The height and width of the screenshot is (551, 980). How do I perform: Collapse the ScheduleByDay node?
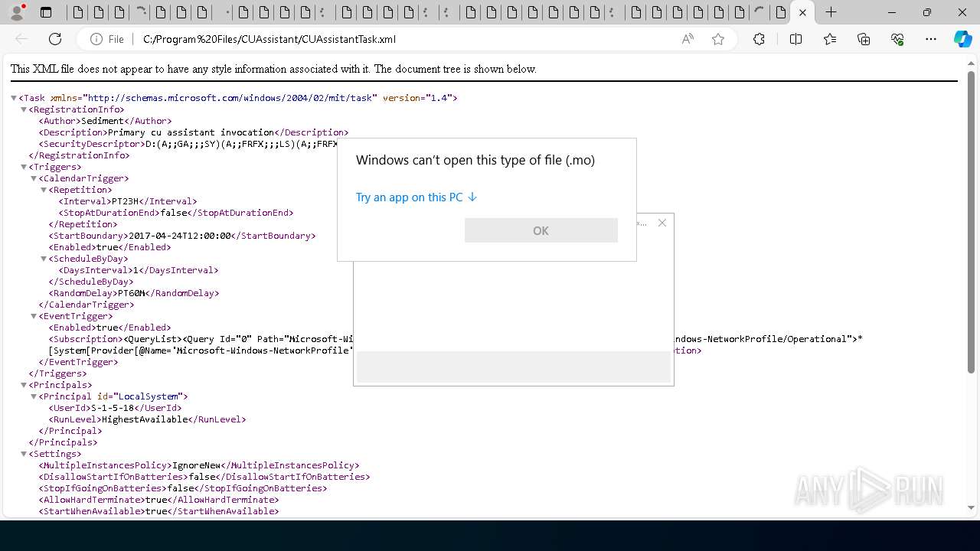tap(44, 259)
